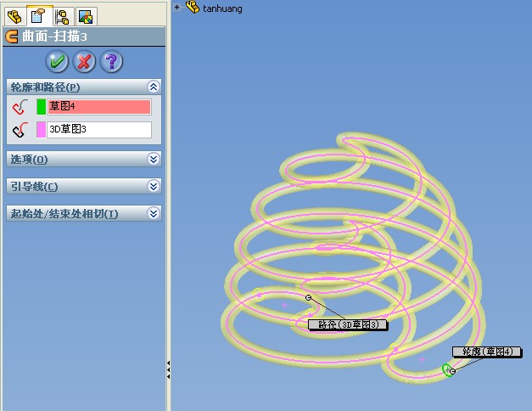The image size is (532, 411).
Task: Expand the 引导线(C) section
Action: 154,186
